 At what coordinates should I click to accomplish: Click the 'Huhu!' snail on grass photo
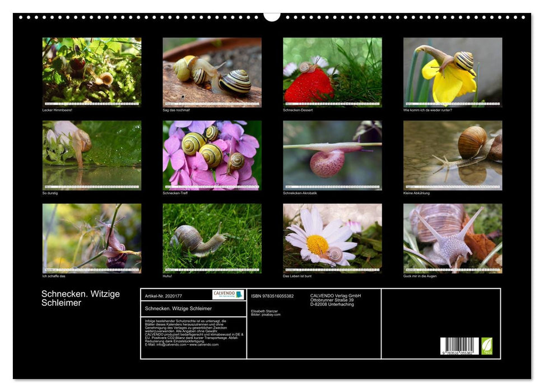click(x=212, y=238)
